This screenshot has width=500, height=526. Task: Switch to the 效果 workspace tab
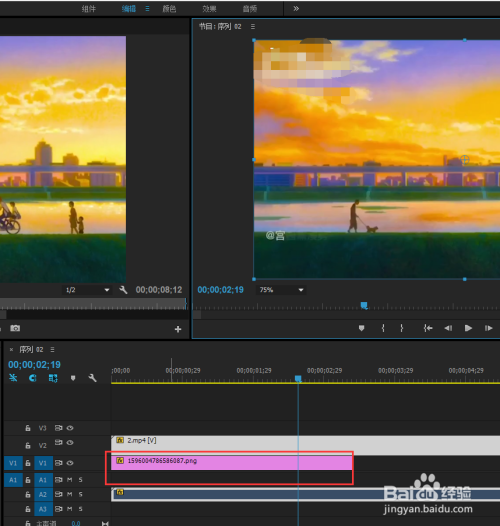tap(209, 9)
